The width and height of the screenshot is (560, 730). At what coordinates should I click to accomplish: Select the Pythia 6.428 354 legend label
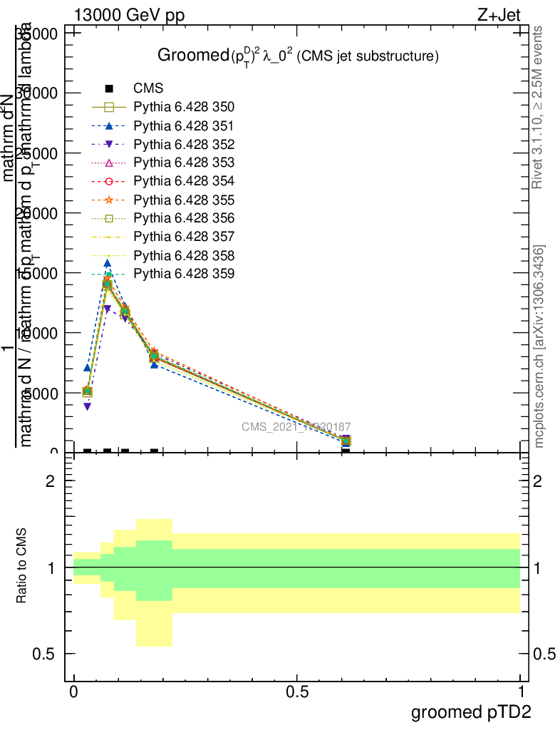184,181
